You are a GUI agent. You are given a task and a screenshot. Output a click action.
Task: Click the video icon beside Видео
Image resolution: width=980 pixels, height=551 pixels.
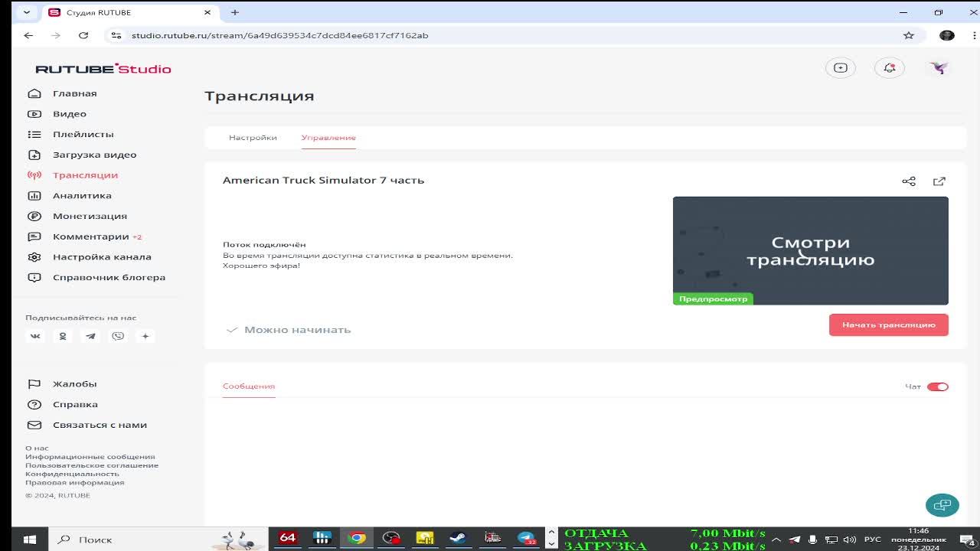[34, 114]
